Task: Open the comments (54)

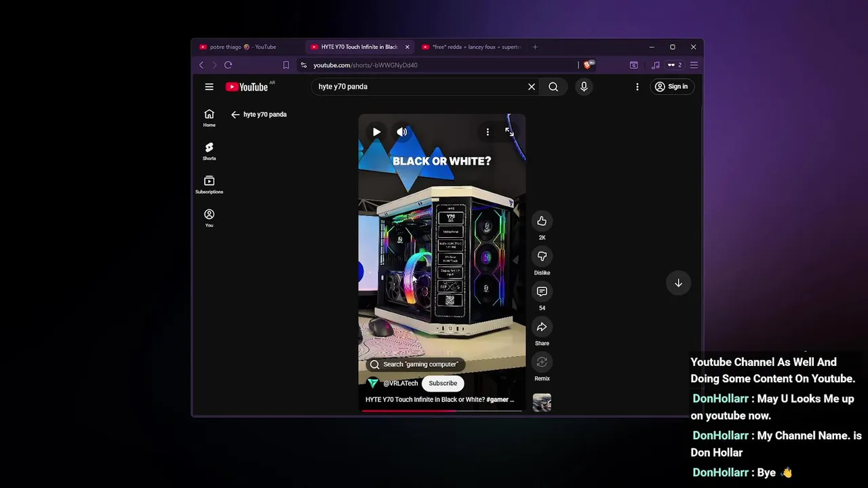Action: coord(542,291)
